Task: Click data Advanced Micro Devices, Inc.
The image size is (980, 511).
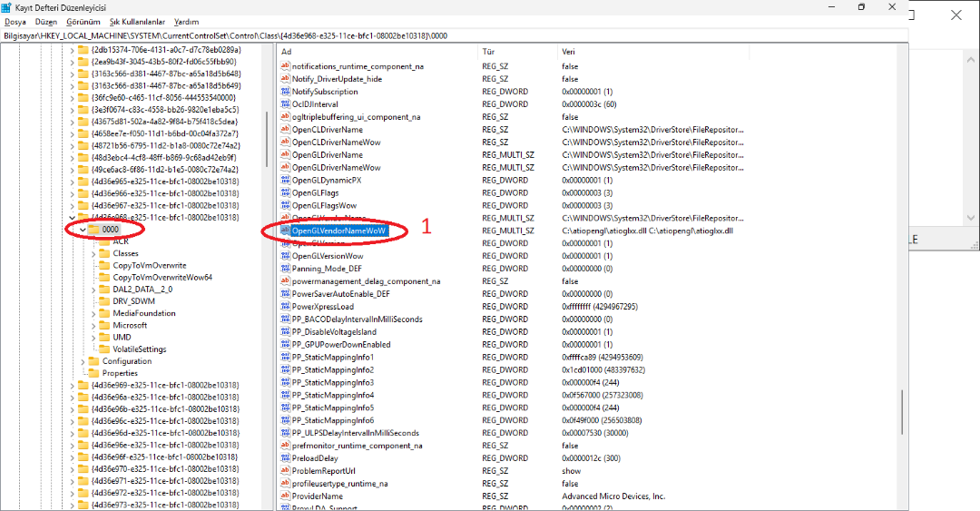Action: [613, 496]
